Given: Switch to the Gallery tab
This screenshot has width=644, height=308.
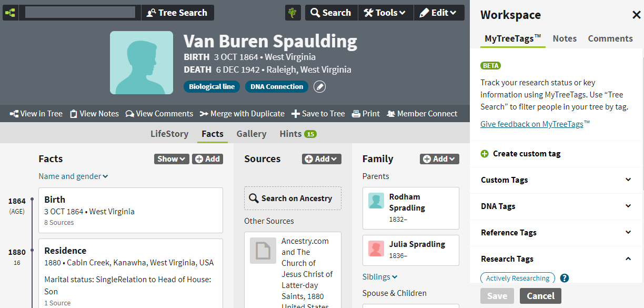Looking at the screenshot, I should point(251,134).
